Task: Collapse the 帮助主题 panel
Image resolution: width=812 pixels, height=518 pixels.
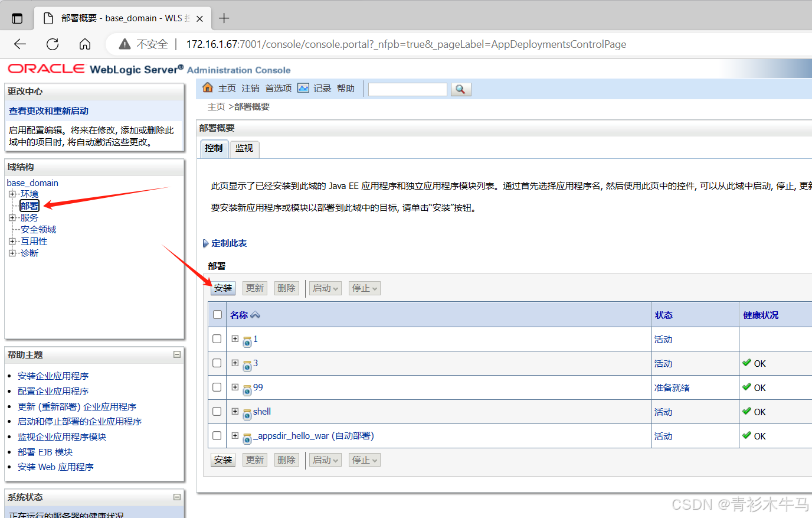Action: (177, 354)
